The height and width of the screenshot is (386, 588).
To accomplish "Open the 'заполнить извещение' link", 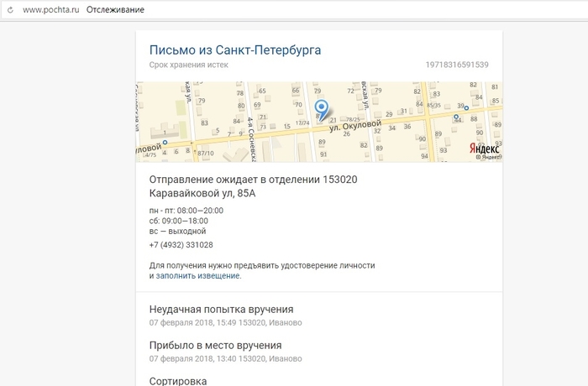I will coord(197,275).
